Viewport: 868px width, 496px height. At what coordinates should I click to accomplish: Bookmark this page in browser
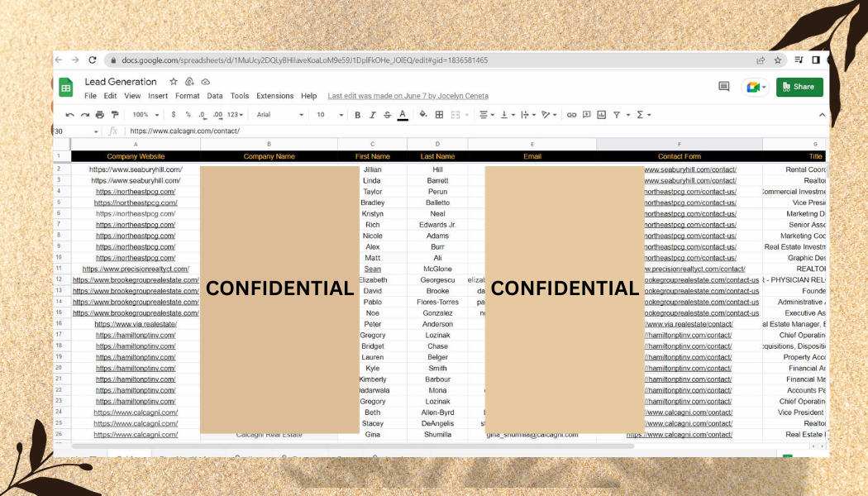point(778,60)
